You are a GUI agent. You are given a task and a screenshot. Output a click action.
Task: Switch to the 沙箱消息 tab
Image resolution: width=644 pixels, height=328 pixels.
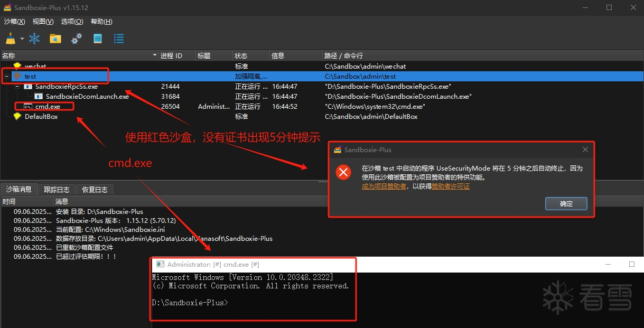point(19,189)
